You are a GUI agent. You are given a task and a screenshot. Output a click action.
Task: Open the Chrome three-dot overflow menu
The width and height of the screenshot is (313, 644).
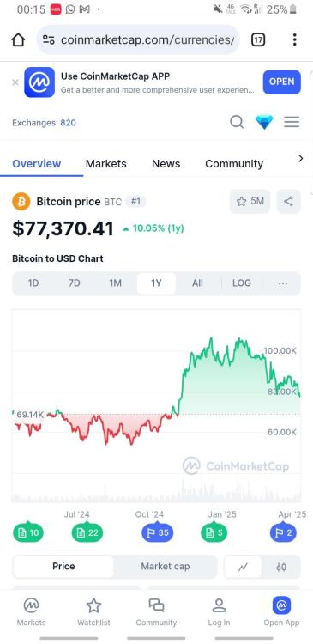click(x=294, y=39)
